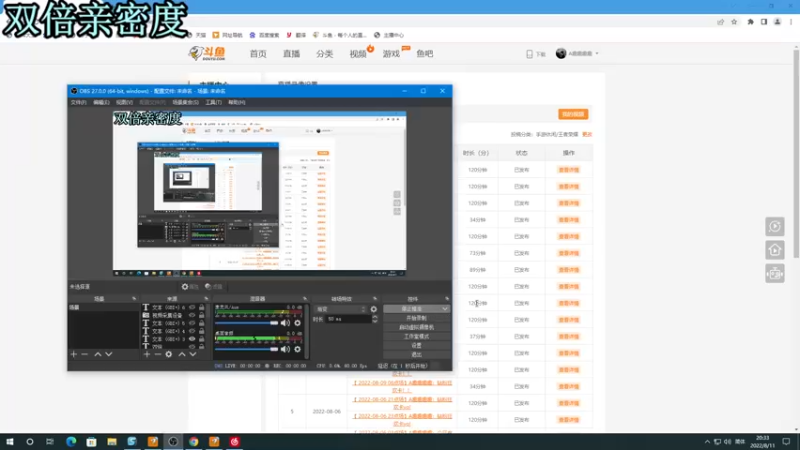
Task: Open the scene transition type dropdown
Action: [x=340, y=309]
